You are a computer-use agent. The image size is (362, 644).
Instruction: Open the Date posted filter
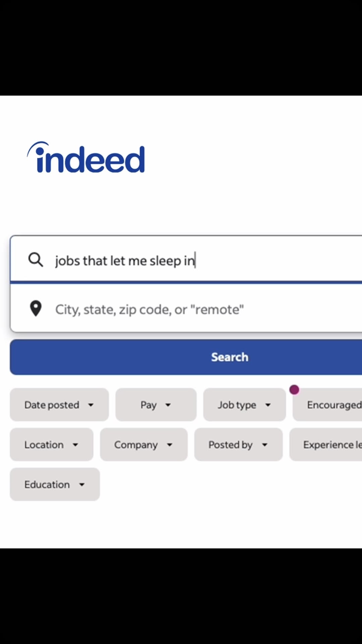[59, 405]
